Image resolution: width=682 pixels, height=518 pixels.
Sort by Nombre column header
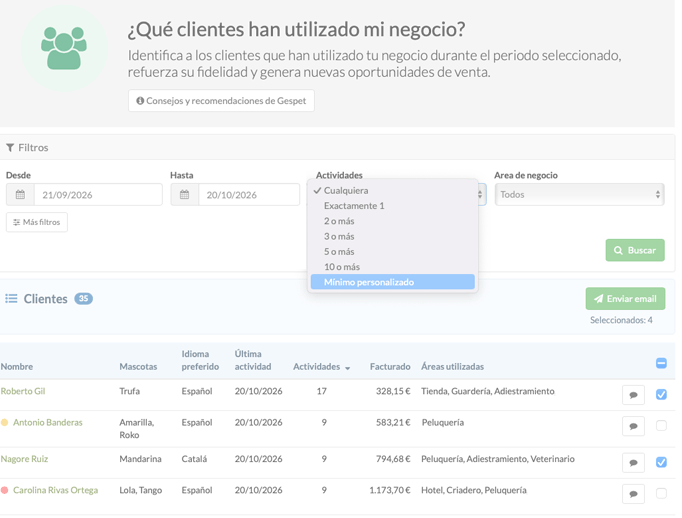point(17,367)
